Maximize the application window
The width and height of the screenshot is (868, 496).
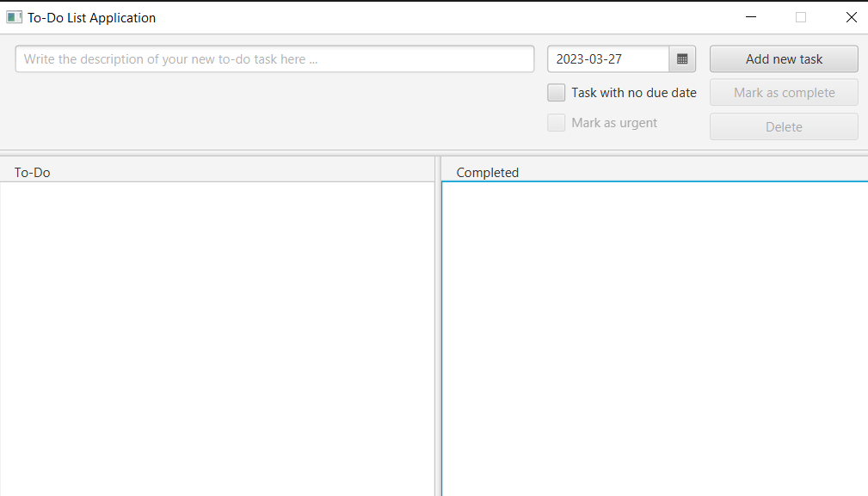pos(800,17)
